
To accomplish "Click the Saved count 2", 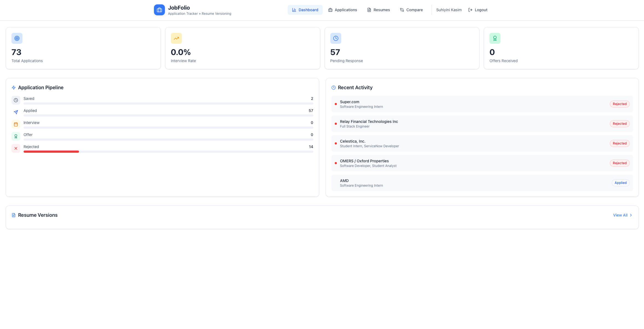I will coord(312,99).
